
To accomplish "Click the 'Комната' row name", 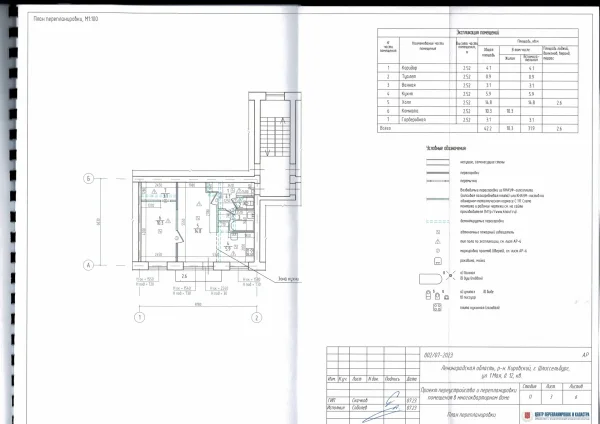I will point(409,111).
